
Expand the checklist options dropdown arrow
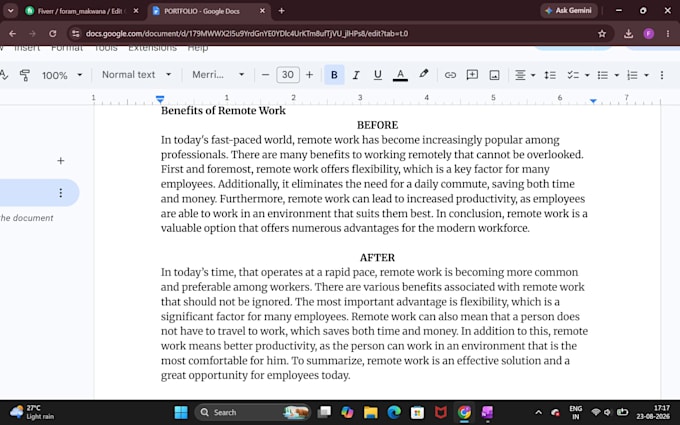587,75
